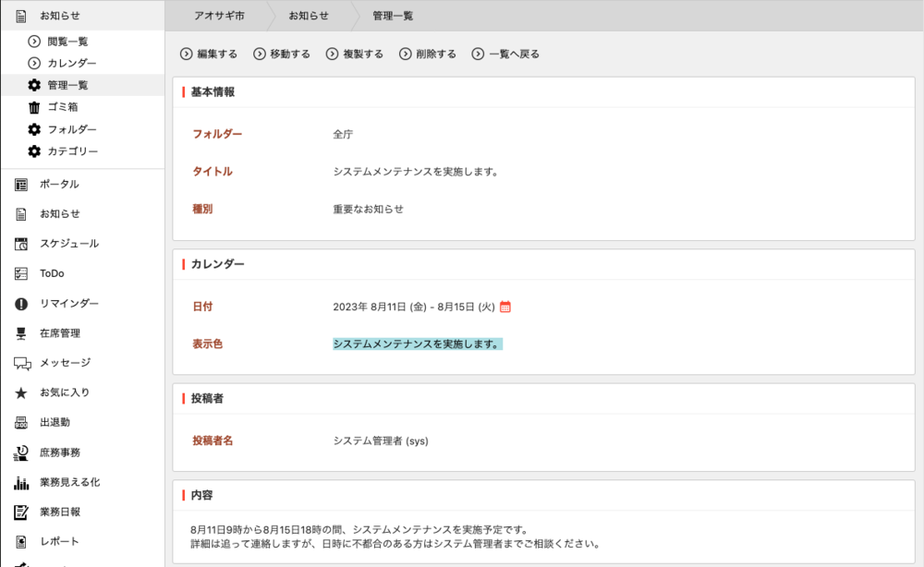This screenshot has width=924, height=567.
Task: Click the arrow icon beside 閲覧一覧
Action: tap(34, 42)
